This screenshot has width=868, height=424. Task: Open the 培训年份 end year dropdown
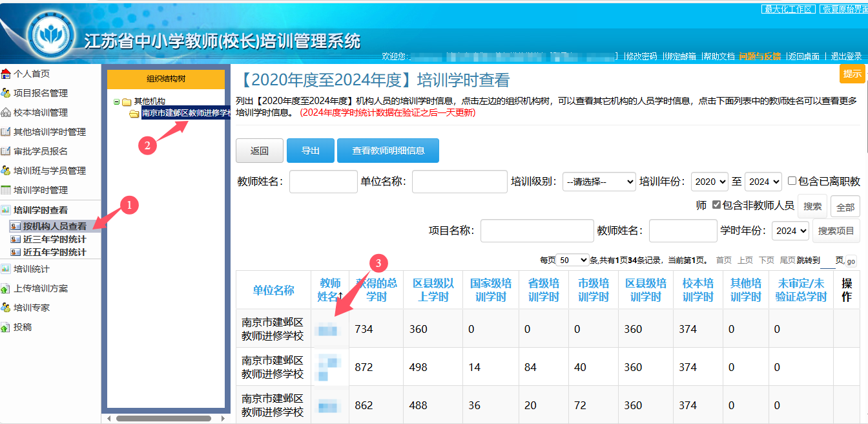click(763, 182)
